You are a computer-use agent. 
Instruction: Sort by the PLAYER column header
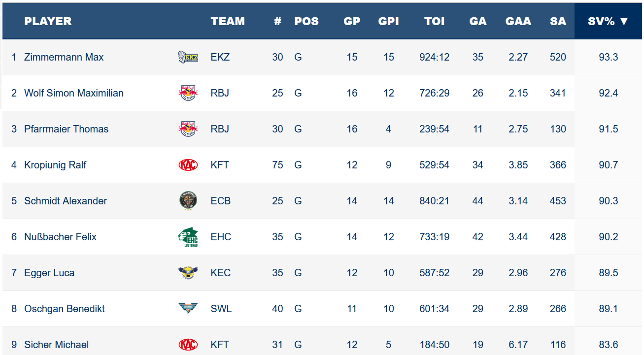(48, 21)
